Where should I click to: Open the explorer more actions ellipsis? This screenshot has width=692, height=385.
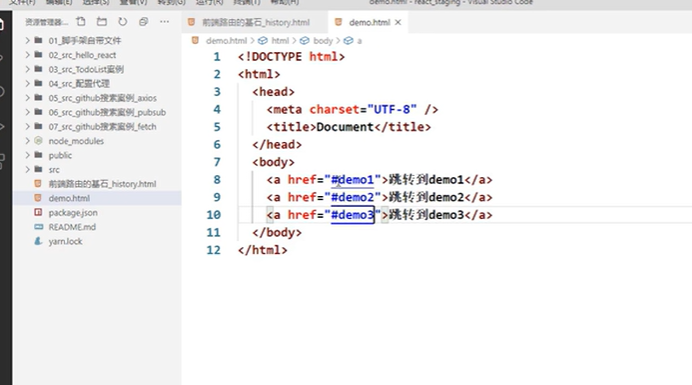tap(164, 22)
